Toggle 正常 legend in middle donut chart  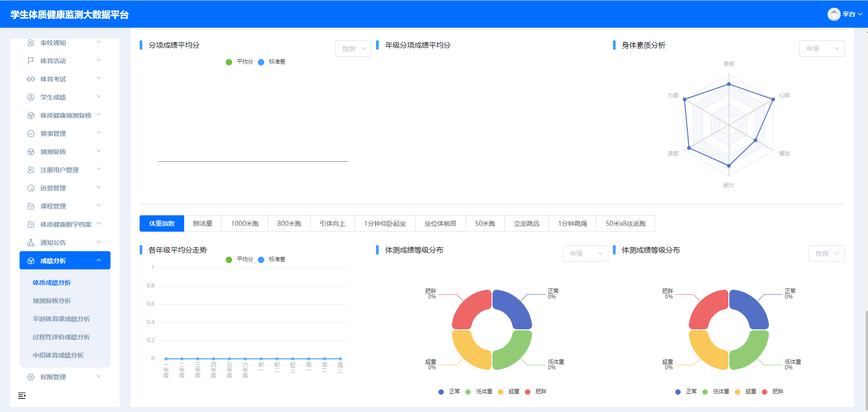click(x=449, y=392)
